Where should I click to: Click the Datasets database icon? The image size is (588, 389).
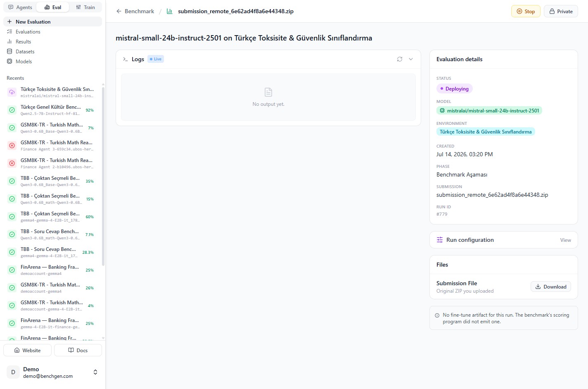(9, 52)
